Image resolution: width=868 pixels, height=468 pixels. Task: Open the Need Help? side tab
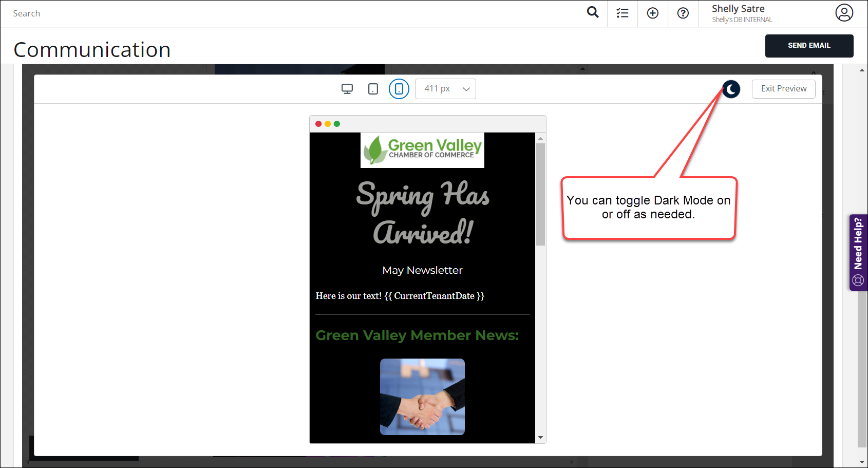click(858, 252)
